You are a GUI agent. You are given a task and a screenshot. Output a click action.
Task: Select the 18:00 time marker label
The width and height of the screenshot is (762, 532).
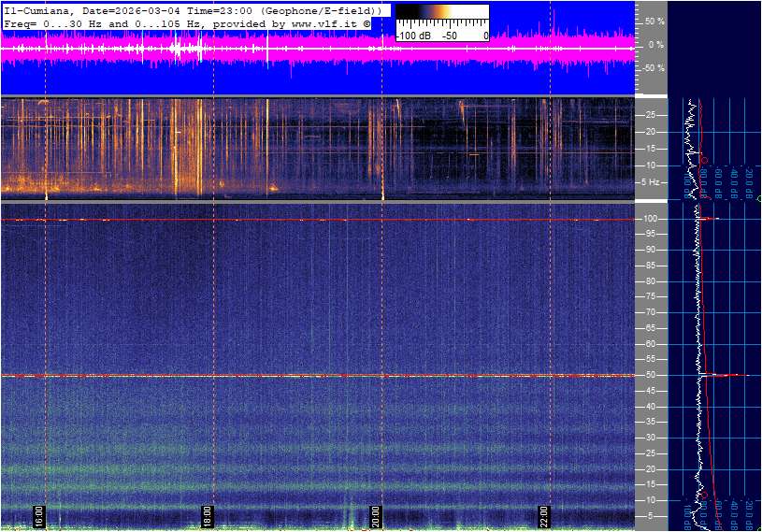tap(208, 517)
